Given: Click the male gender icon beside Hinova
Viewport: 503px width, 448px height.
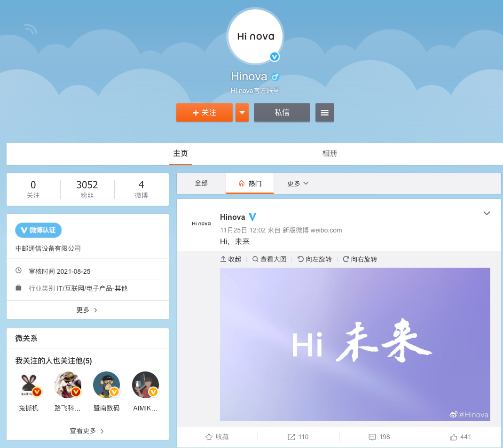Looking at the screenshot, I should (x=275, y=77).
